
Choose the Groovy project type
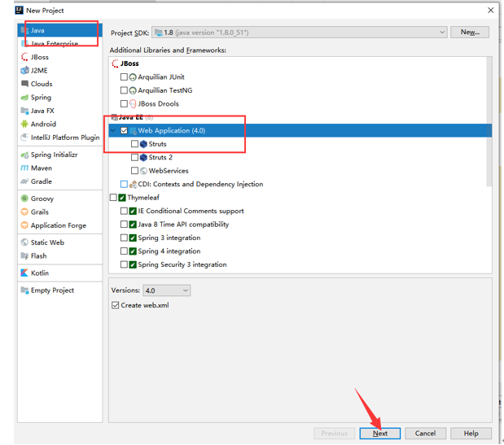[59, 199]
